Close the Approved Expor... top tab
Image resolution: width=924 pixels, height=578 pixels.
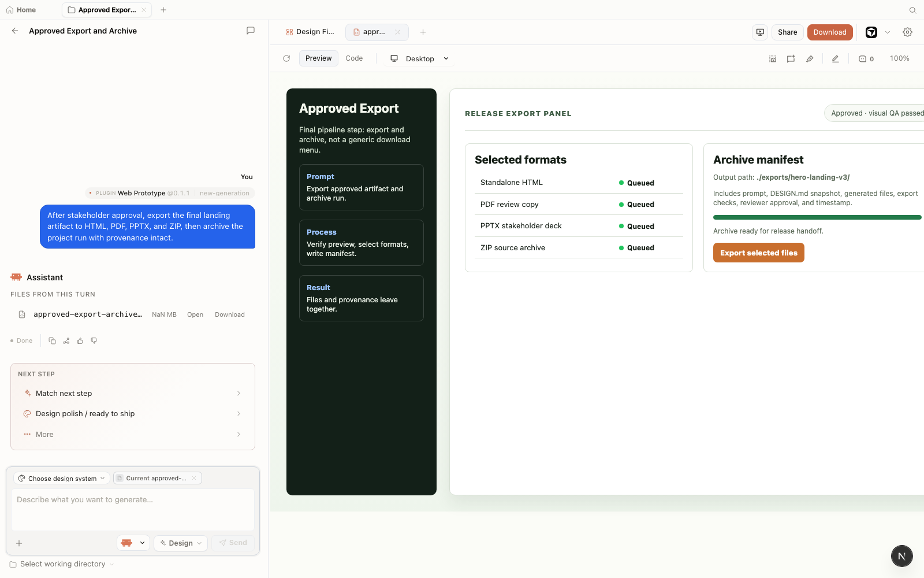point(144,10)
